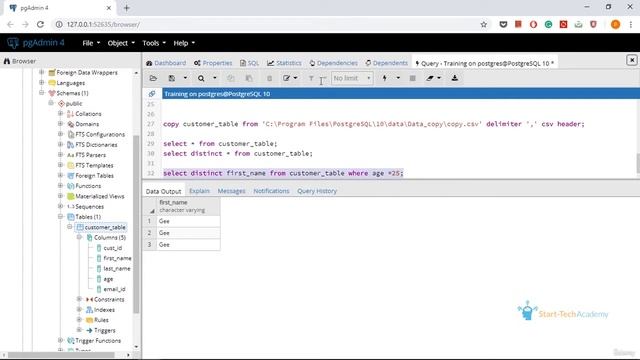Open the Notifications results tab
The width and height of the screenshot is (640, 360).
click(271, 191)
